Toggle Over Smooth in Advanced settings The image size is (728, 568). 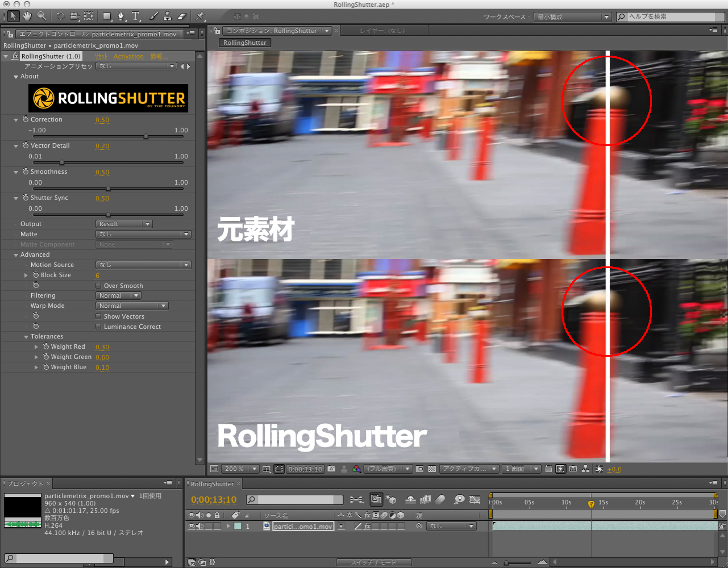point(98,286)
